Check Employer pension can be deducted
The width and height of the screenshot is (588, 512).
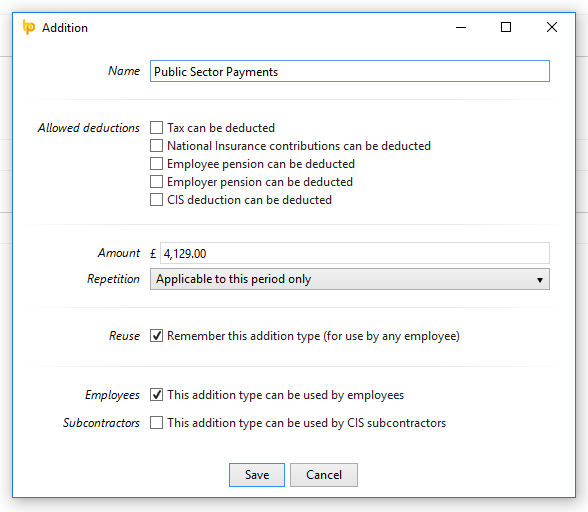point(156,182)
